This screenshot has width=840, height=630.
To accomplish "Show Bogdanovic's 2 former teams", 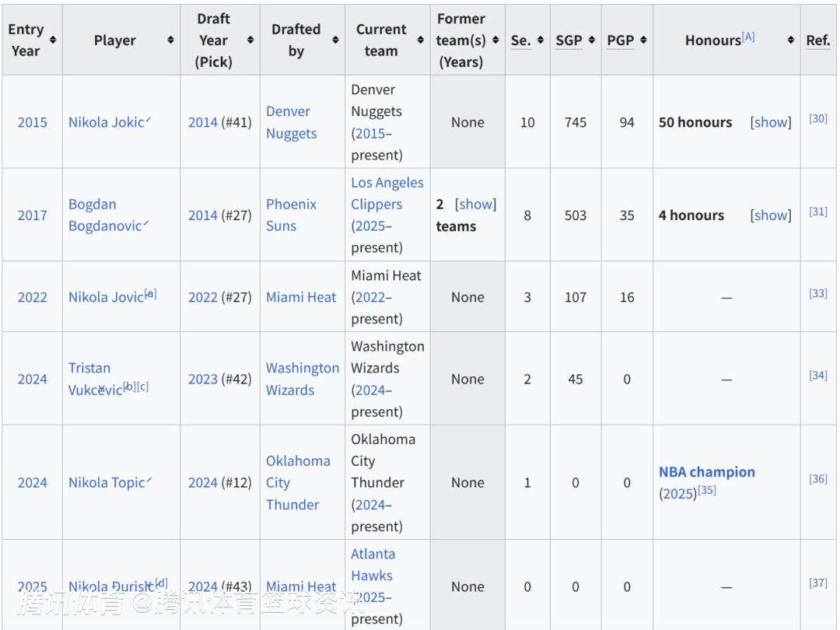I will pyautogui.click(x=475, y=205).
